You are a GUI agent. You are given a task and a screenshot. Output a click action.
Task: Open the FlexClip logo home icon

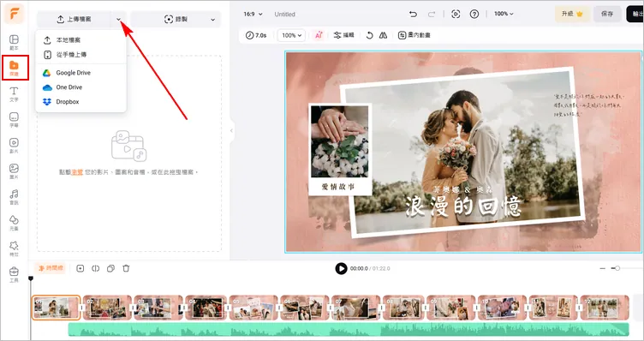click(15, 14)
